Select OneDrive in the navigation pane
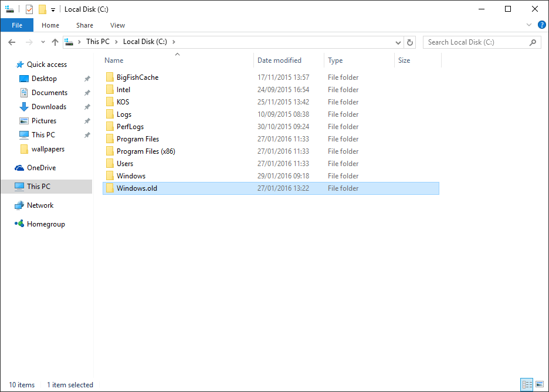 tap(41, 168)
